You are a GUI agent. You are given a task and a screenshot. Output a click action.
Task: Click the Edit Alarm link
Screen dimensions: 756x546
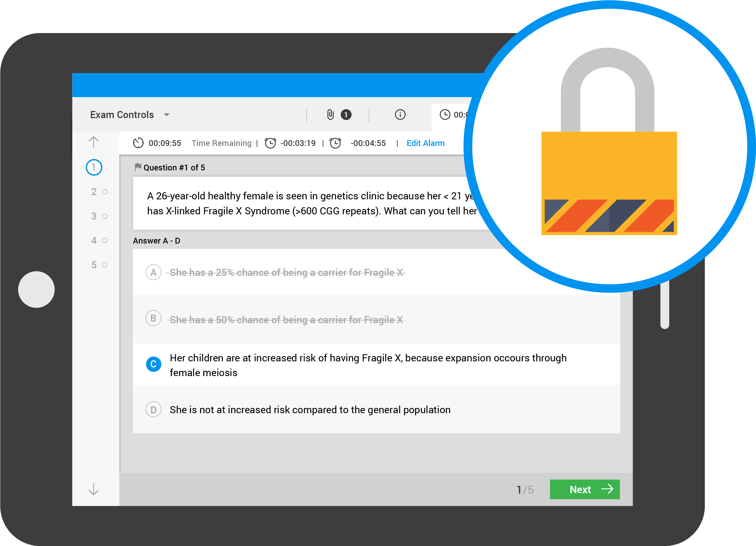[425, 143]
